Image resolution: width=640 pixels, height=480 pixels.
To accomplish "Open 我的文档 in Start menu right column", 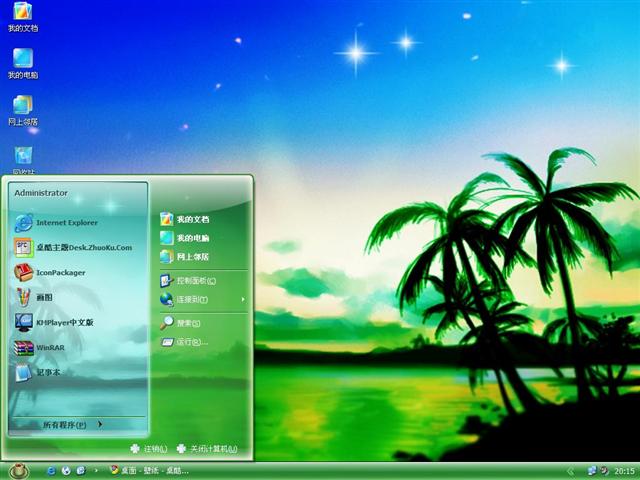I will click(x=192, y=219).
